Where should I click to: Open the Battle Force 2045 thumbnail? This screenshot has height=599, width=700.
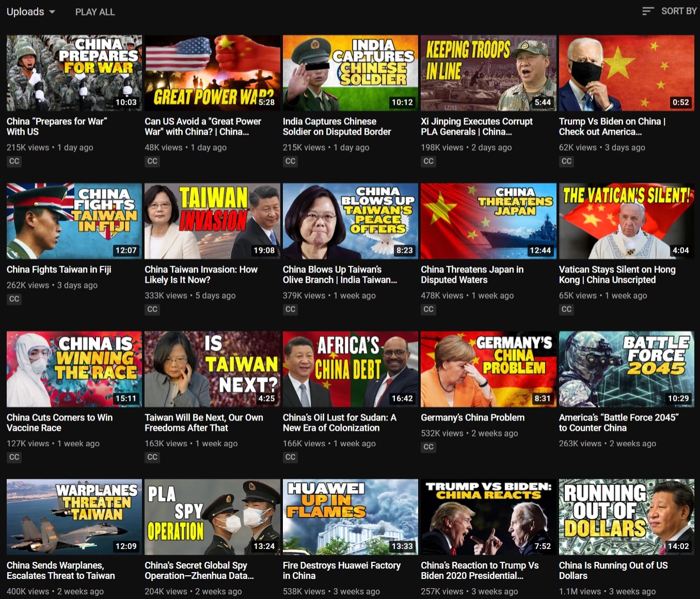tap(627, 369)
